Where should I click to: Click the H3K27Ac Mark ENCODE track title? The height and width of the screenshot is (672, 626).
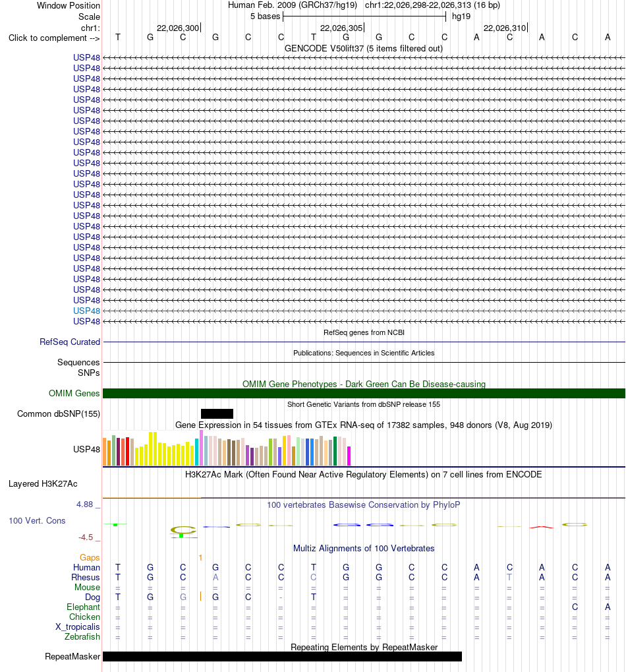364,474
